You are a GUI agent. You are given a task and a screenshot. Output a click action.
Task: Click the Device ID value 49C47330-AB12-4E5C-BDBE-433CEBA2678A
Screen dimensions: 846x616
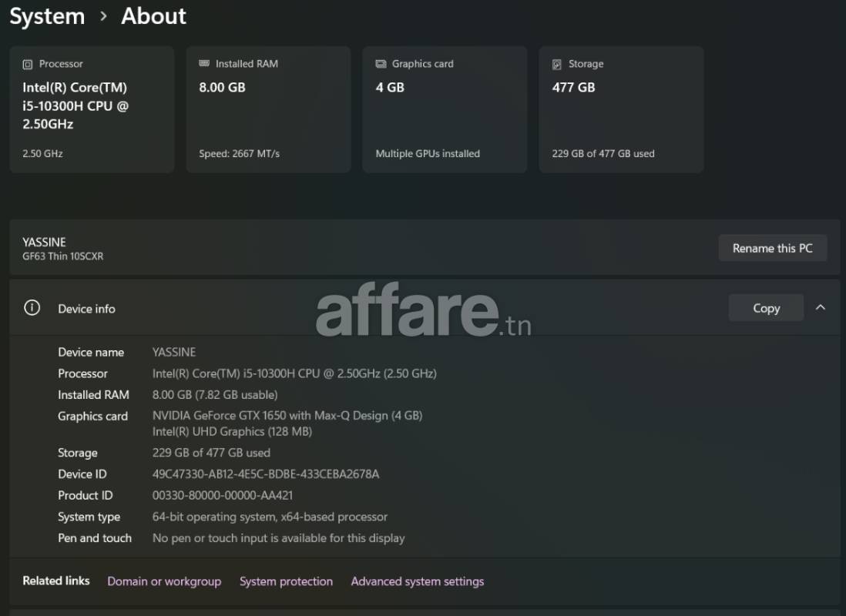tap(266, 474)
